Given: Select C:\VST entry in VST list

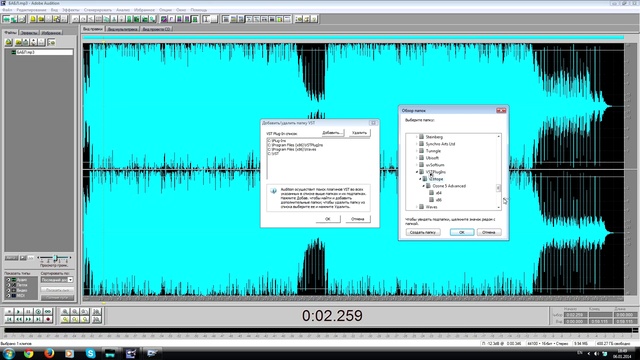Looking at the screenshot, I should (274, 154).
